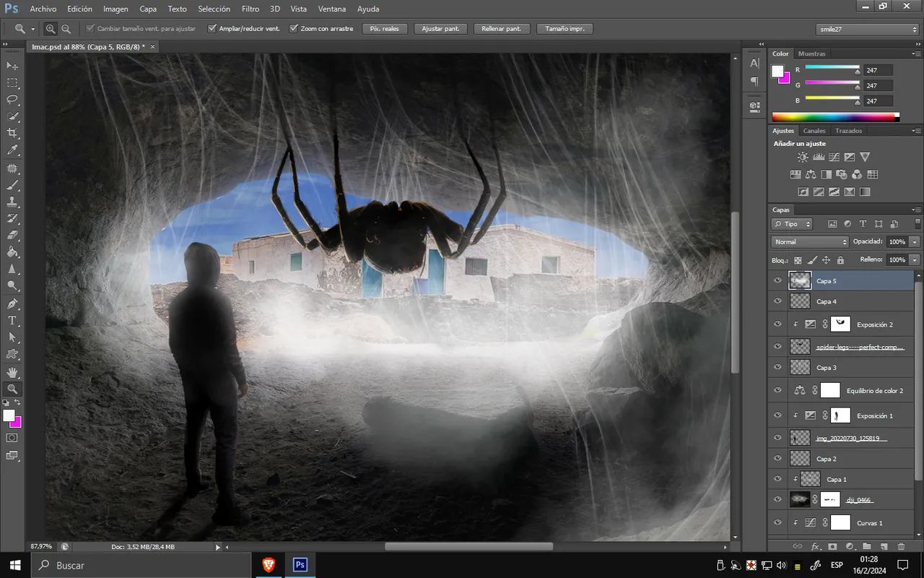
Task: Open the Archivo menu
Action: (43, 9)
